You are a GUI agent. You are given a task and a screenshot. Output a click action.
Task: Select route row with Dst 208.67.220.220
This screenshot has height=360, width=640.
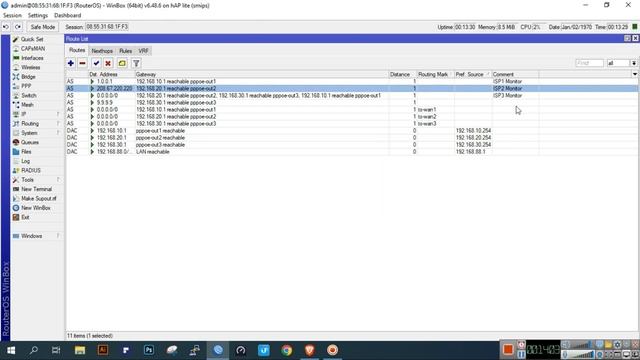351,89
